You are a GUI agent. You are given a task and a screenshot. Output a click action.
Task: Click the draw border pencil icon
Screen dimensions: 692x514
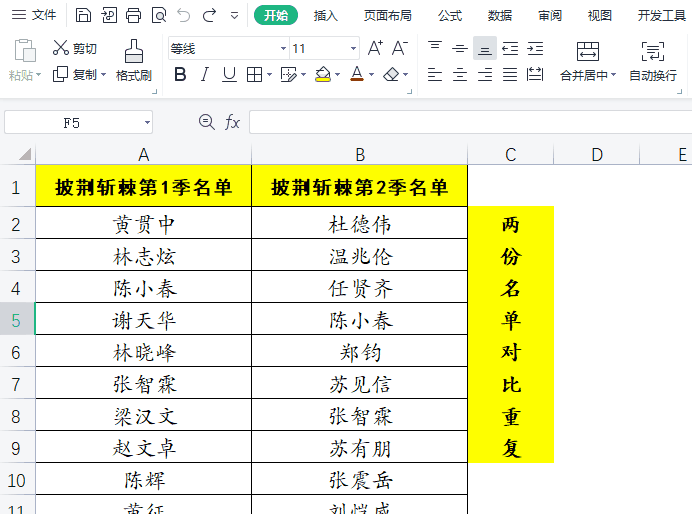coord(289,75)
